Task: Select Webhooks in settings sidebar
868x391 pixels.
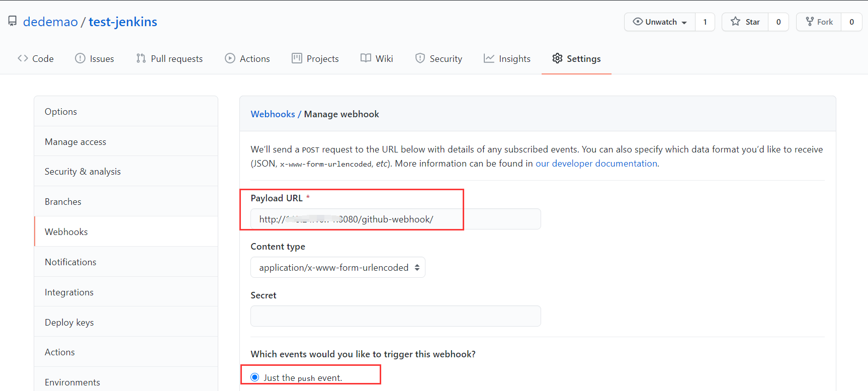Action: [x=126, y=231]
